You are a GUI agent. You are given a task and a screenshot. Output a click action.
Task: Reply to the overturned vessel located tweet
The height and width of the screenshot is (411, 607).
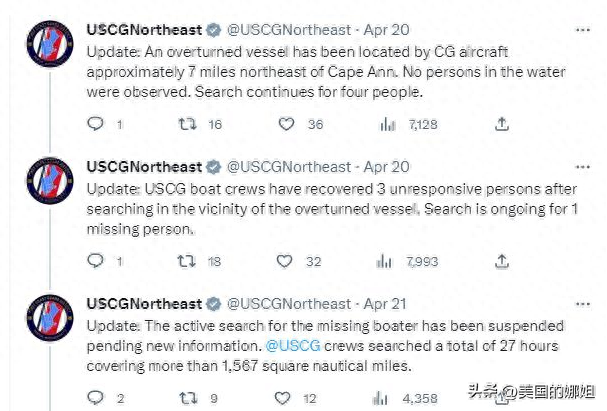point(95,124)
